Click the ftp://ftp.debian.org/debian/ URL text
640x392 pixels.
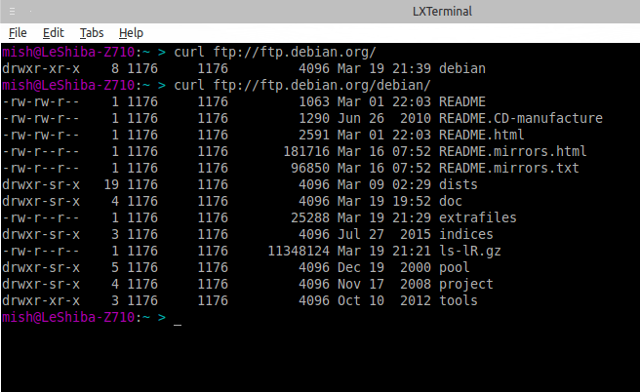322,85
